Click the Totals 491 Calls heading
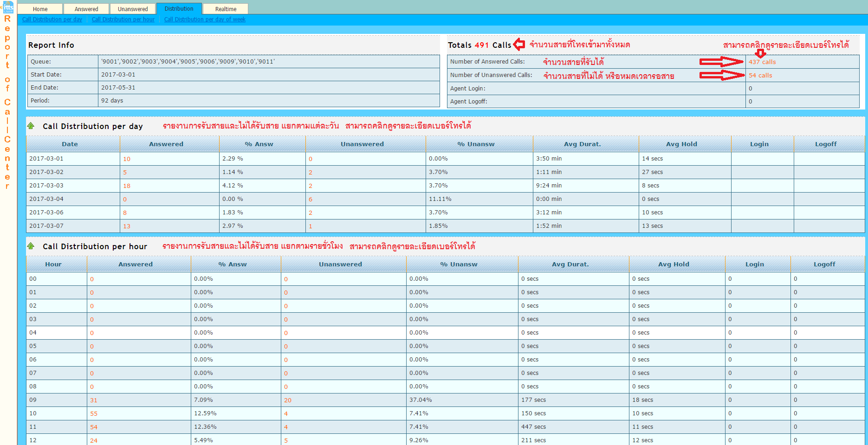This screenshot has height=445, width=868. (479, 45)
